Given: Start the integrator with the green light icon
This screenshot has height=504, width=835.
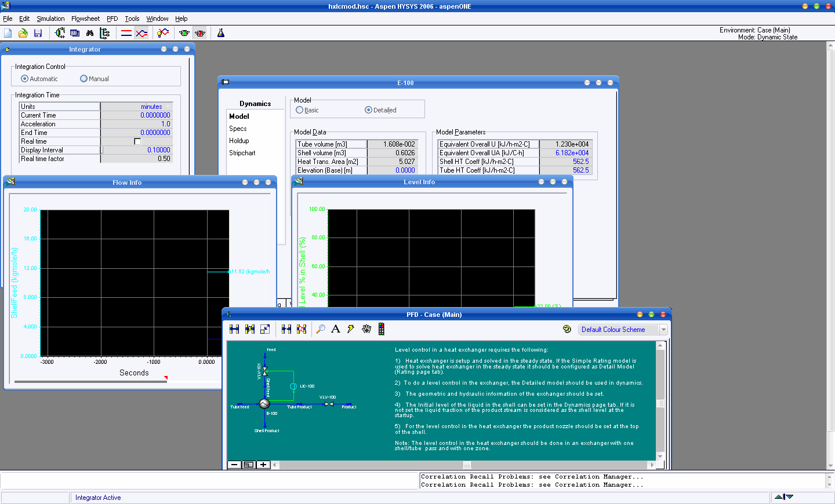Looking at the screenshot, I should [184, 34].
